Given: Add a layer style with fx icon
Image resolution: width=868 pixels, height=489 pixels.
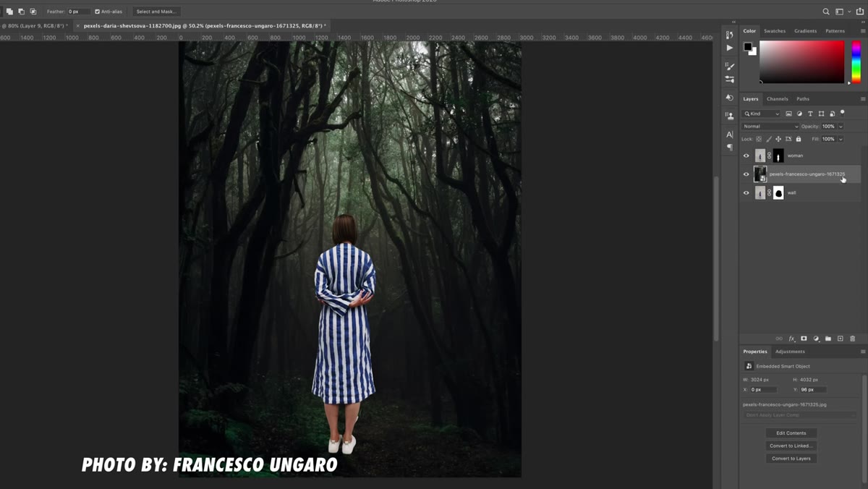Looking at the screenshot, I should pyautogui.click(x=791, y=339).
